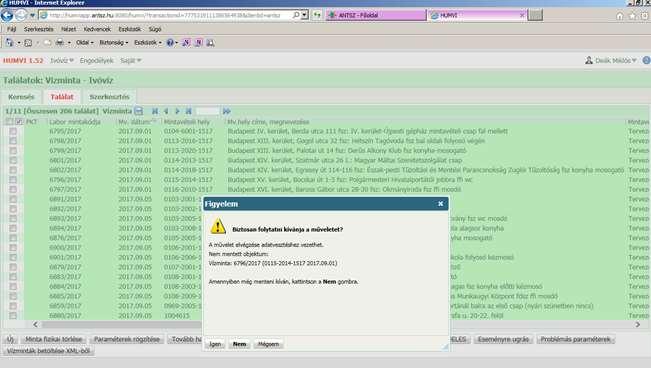Screen dimensions: 651x368
Task: Switch to the Szerkesztés tab
Action: tap(109, 97)
